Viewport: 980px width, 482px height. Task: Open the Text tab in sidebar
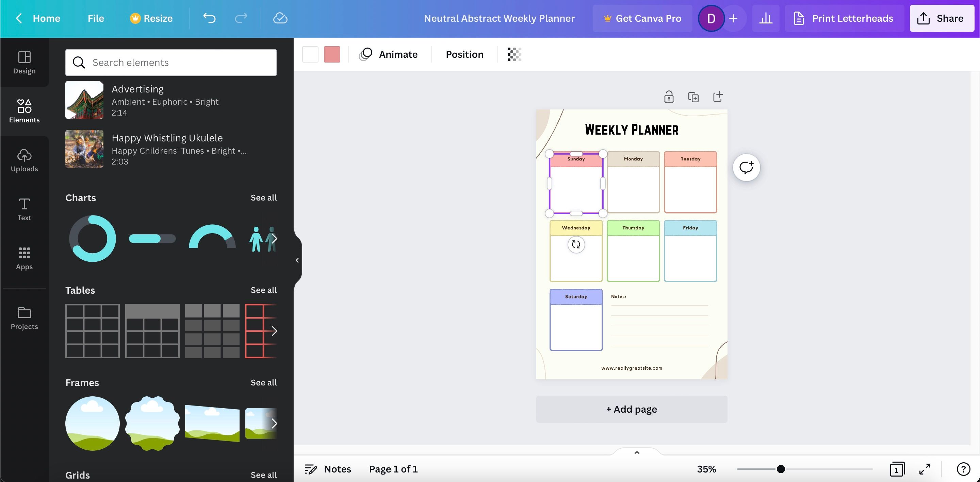pos(24,209)
